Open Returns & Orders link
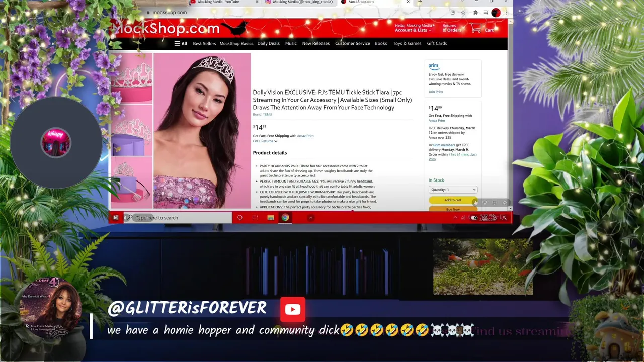Screen dimensions: 644x362 451,28
